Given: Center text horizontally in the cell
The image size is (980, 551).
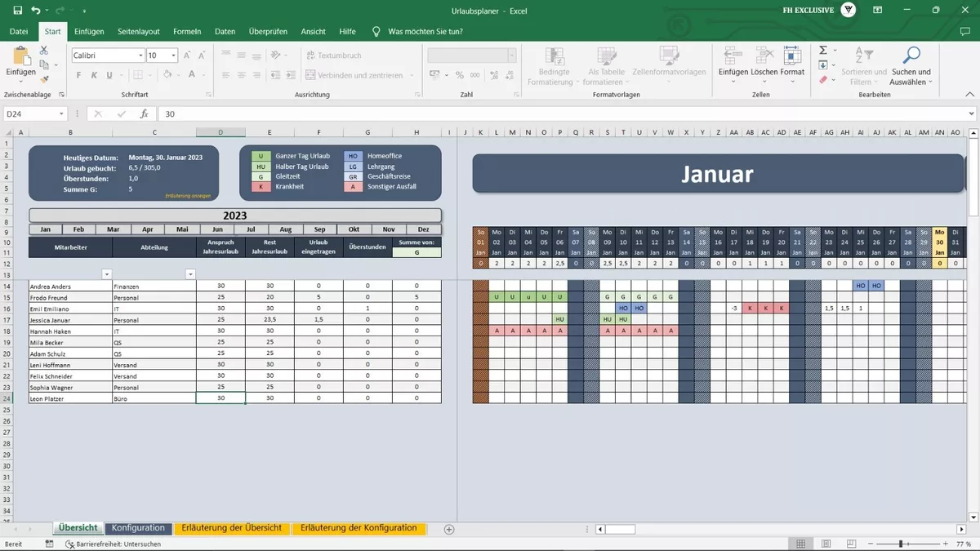Looking at the screenshot, I should pos(243,75).
